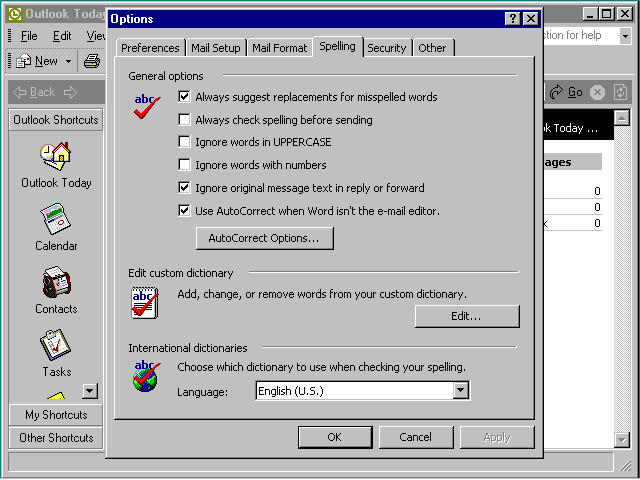Screen dimensions: 640x480
Task: Enable Ignore words in UPPERCASE
Action: tap(184, 142)
